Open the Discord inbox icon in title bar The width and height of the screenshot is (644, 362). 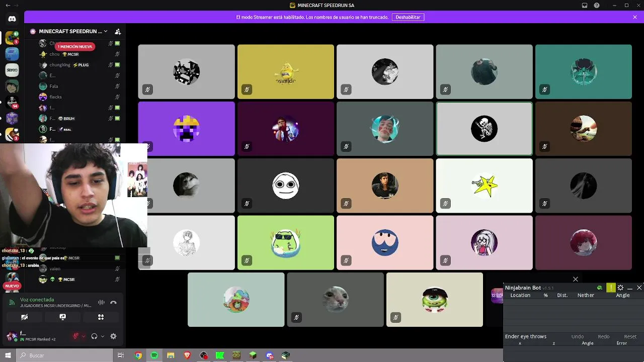tap(585, 6)
